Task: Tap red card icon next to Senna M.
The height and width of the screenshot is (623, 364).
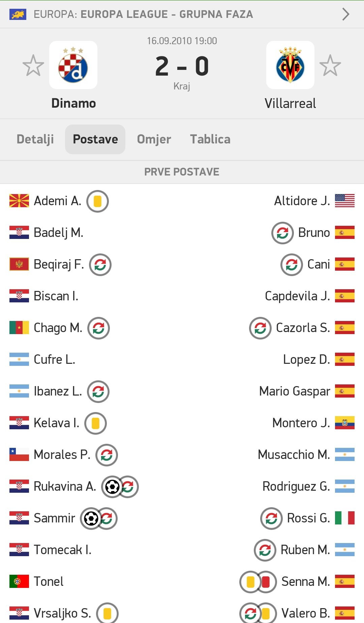Action: point(266,582)
